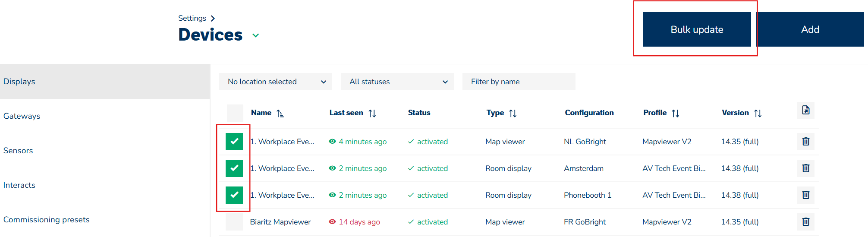Sort devices by Type column arrows
868x237 pixels.
click(513, 114)
